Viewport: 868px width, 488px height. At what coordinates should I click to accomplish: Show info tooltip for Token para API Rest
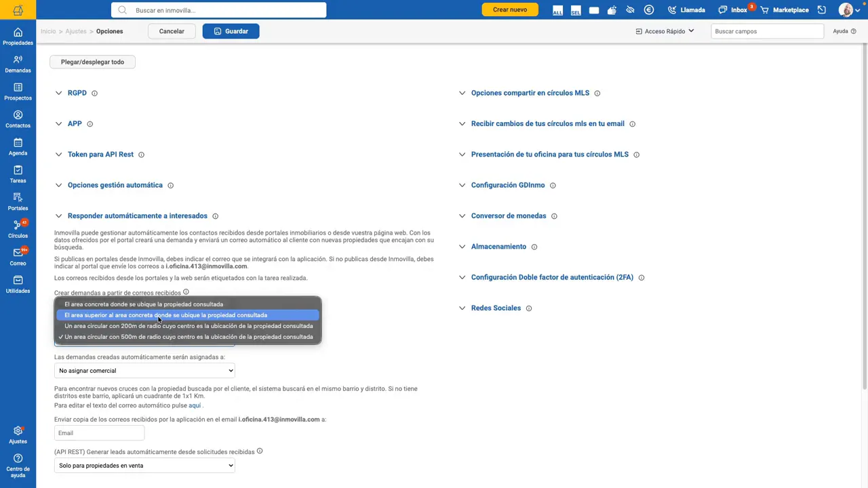coord(141,155)
